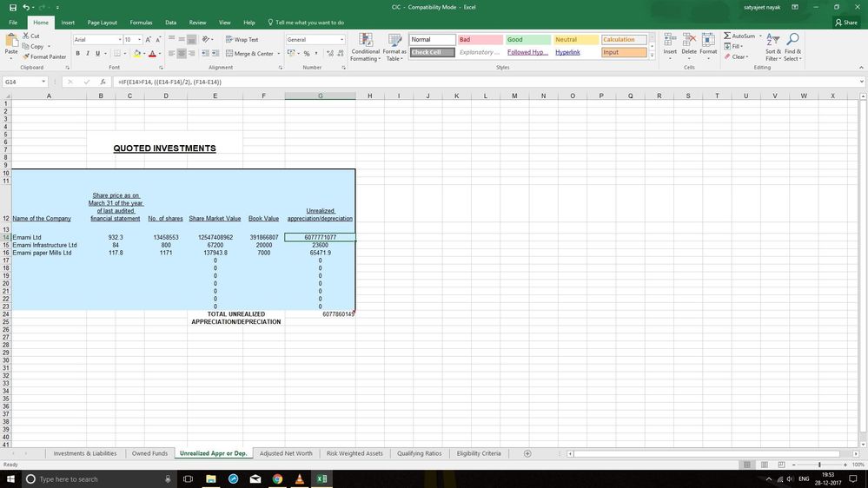The width and height of the screenshot is (868, 488).
Task: Switch to Page Break Preview icon
Action: point(781,465)
